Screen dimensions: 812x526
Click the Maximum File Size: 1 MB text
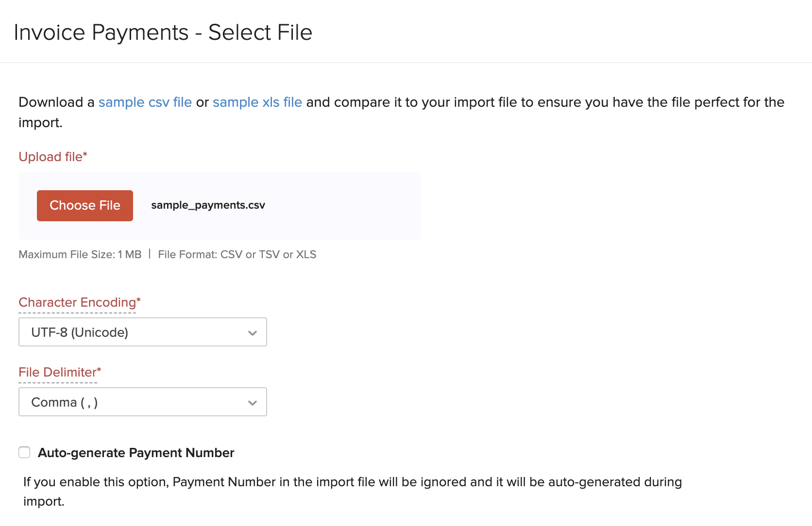point(80,255)
